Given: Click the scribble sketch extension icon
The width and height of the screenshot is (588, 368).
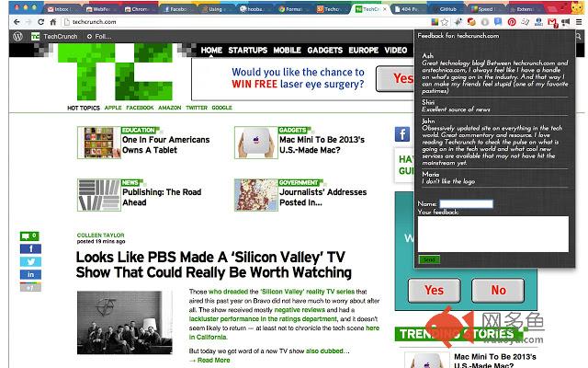Looking at the screenshot, I should point(525,22).
